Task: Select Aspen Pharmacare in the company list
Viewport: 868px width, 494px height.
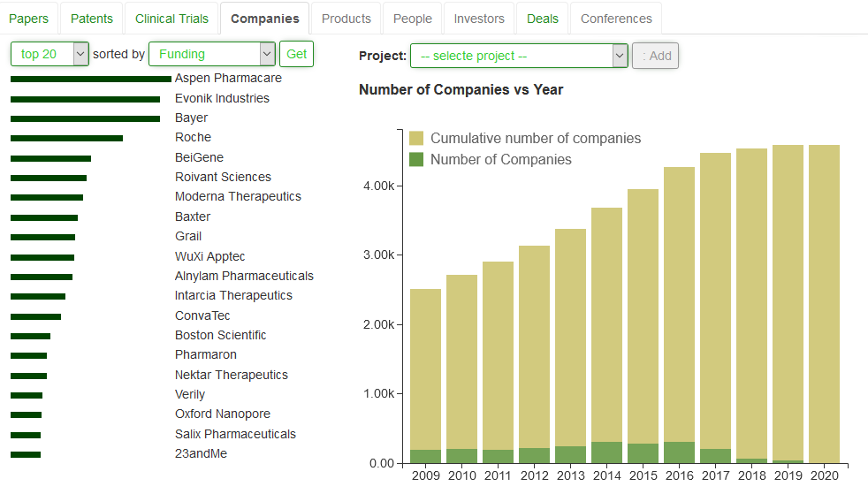Action: [x=228, y=78]
